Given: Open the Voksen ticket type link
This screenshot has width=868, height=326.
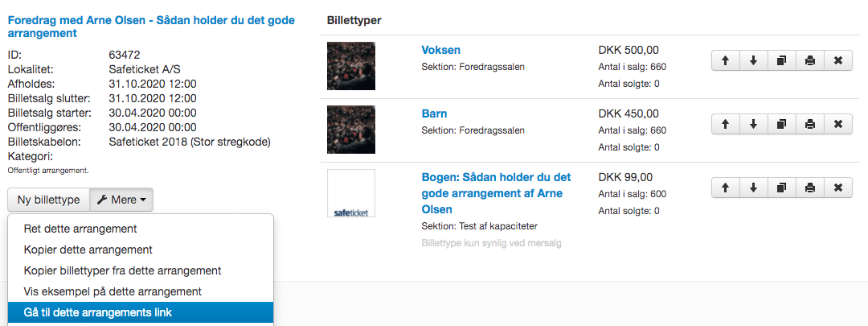Looking at the screenshot, I should click(x=440, y=50).
